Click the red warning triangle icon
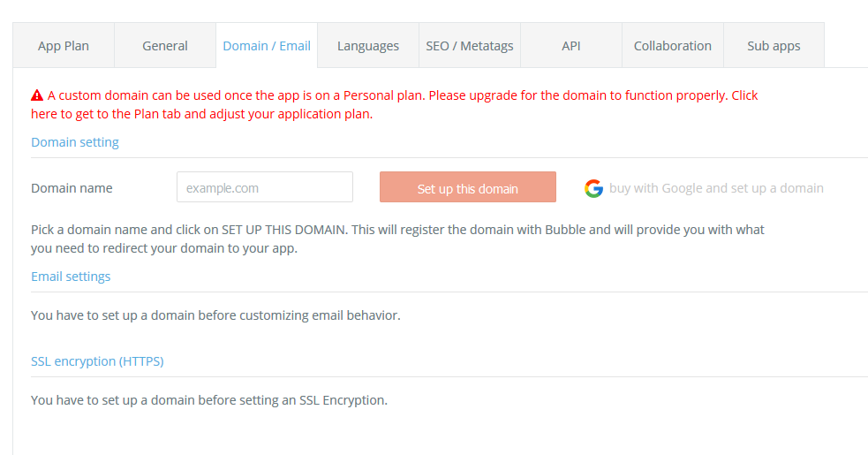The width and height of the screenshot is (868, 455). 37,95
